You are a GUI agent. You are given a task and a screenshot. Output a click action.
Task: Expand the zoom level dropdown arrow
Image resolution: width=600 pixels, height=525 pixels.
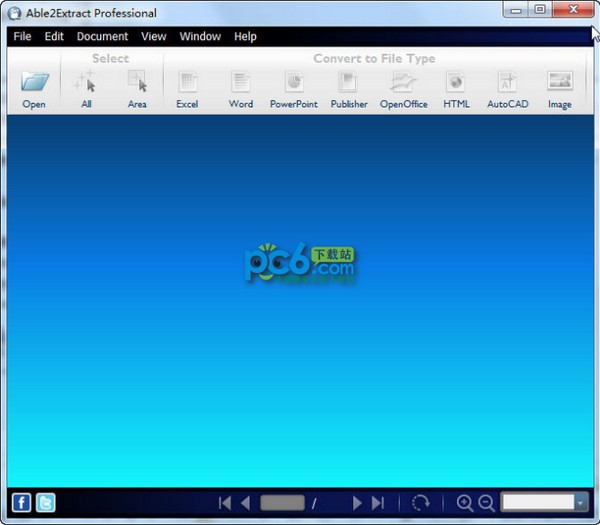(x=581, y=502)
